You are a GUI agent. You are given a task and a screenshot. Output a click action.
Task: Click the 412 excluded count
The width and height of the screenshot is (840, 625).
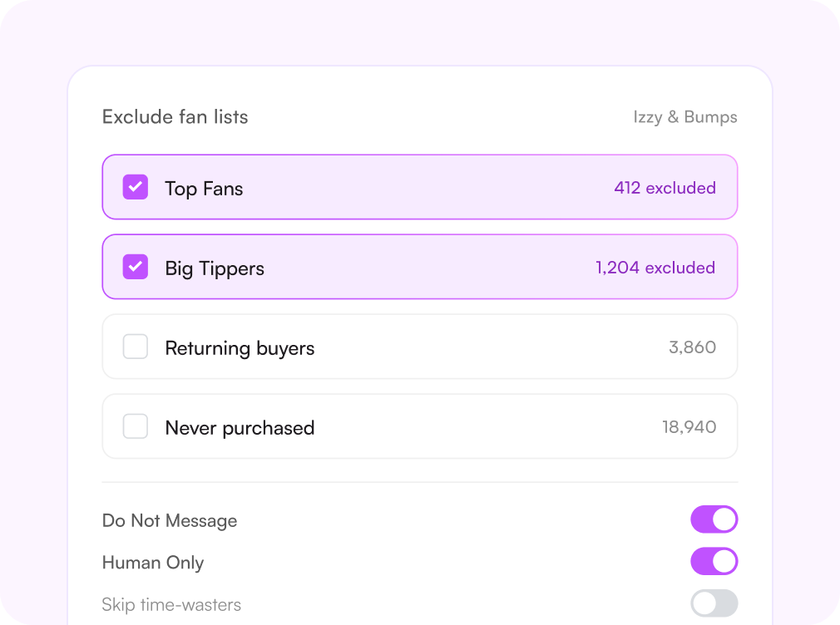pyautogui.click(x=665, y=188)
